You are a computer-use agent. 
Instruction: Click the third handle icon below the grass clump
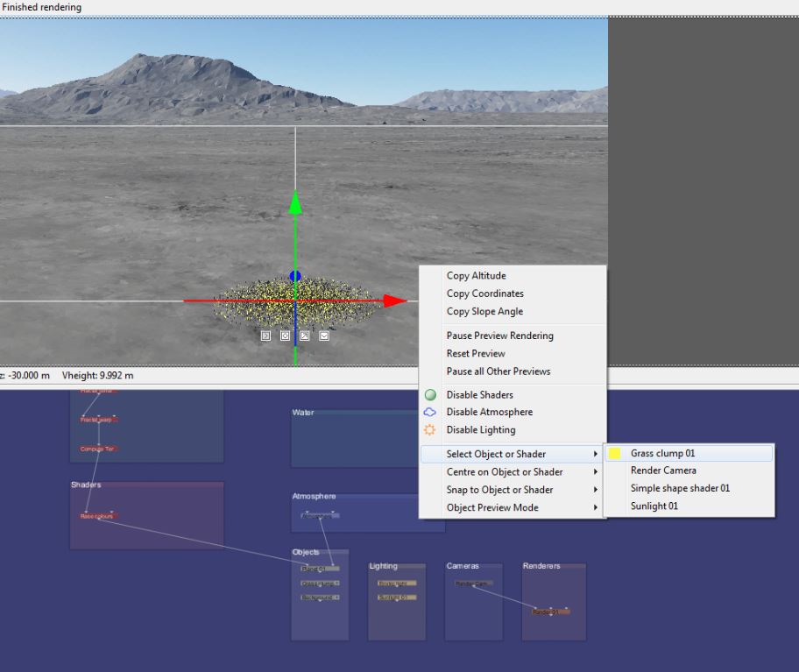coord(305,336)
